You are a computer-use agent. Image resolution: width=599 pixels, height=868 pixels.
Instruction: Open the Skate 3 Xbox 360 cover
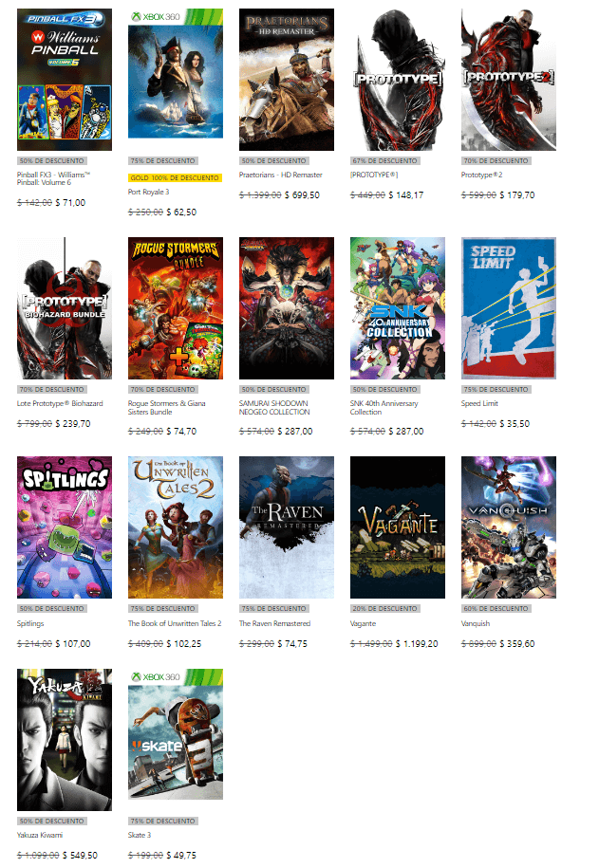(175, 734)
